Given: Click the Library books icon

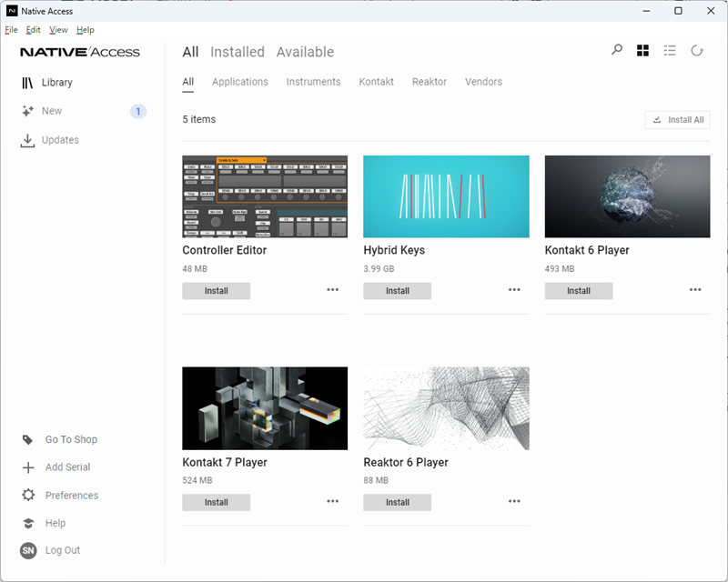Looking at the screenshot, I should pyautogui.click(x=27, y=83).
